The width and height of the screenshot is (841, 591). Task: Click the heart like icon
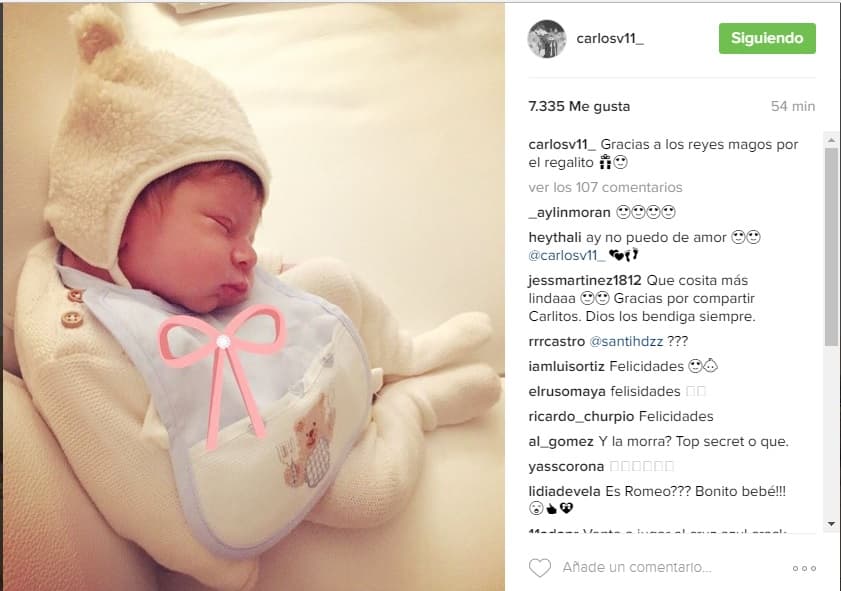(540, 567)
